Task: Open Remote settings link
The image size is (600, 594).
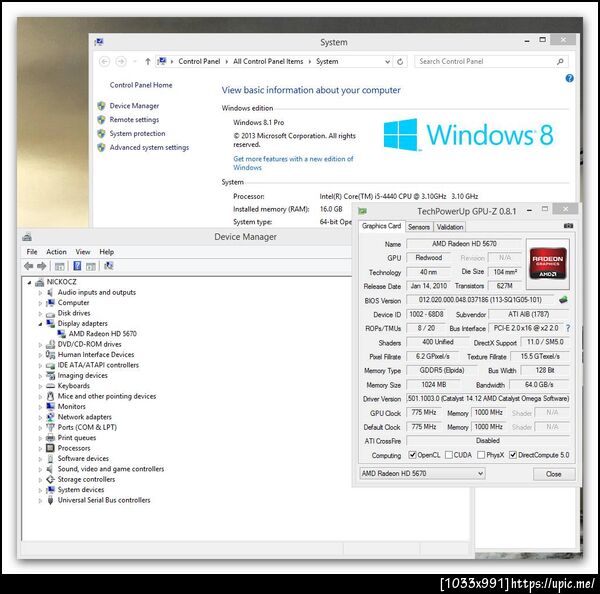Action: (134, 120)
